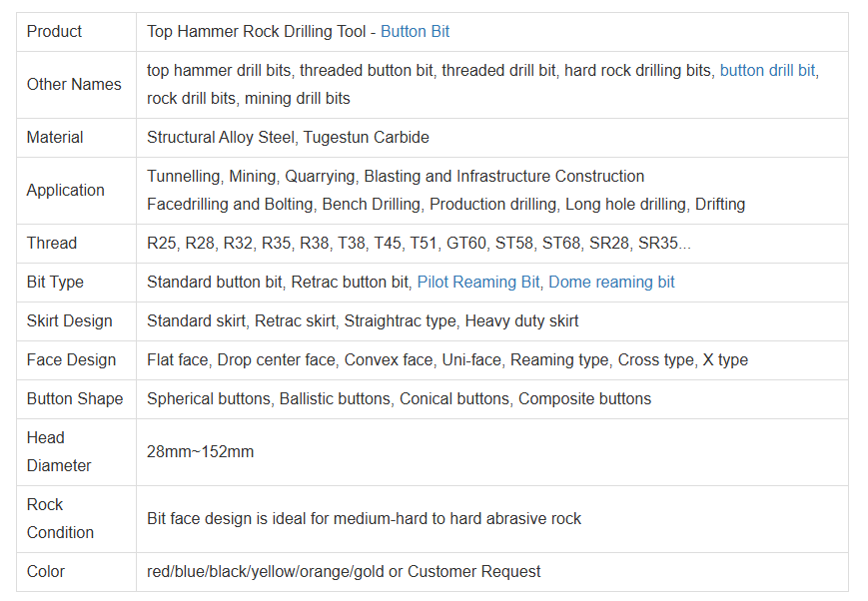
Task: Click the Rock Condition description text
Action: 364,518
